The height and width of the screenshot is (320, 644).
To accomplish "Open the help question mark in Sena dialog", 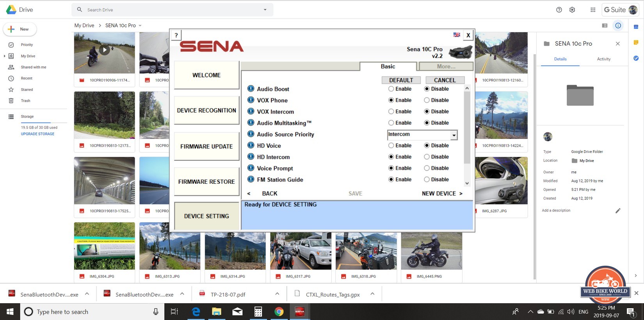I will [176, 35].
